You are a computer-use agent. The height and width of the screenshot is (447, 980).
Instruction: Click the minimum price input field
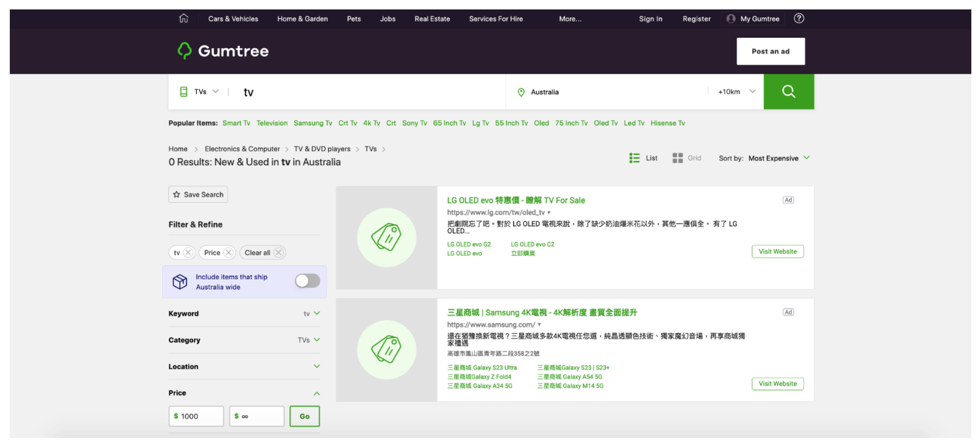pyautogui.click(x=196, y=416)
